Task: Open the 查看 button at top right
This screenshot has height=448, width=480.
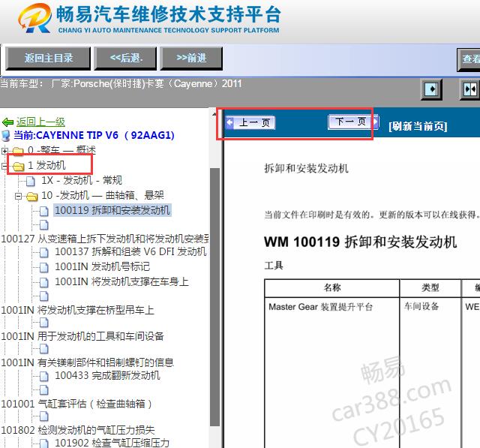Action: tap(469, 59)
